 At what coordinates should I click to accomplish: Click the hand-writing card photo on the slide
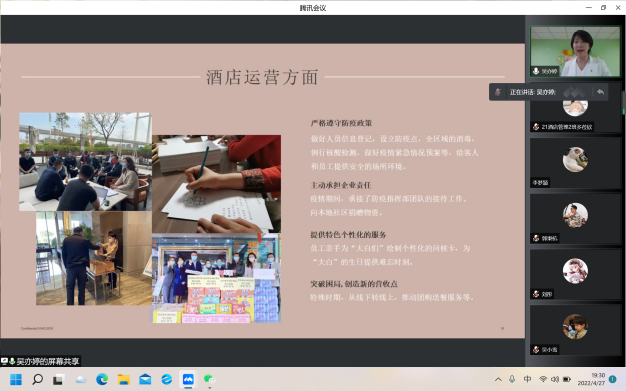click(x=216, y=184)
